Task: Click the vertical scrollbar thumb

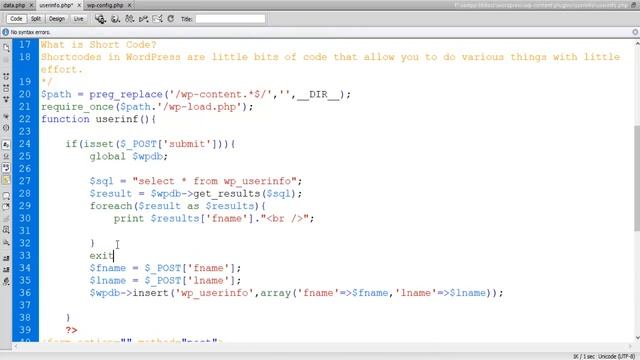Action: tap(637, 178)
